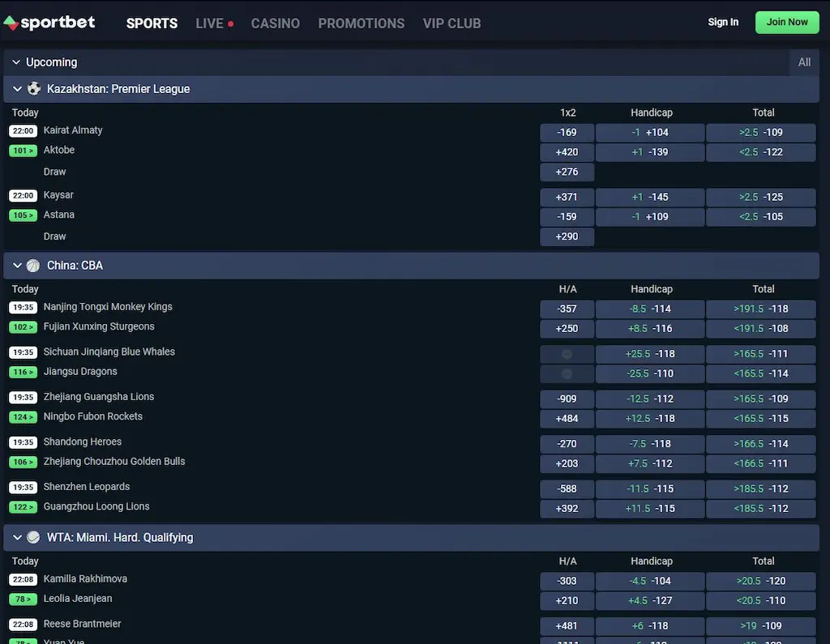This screenshot has width=830, height=644.
Task: Select Ningbo Fubon Rockets odds +484
Action: (567, 419)
